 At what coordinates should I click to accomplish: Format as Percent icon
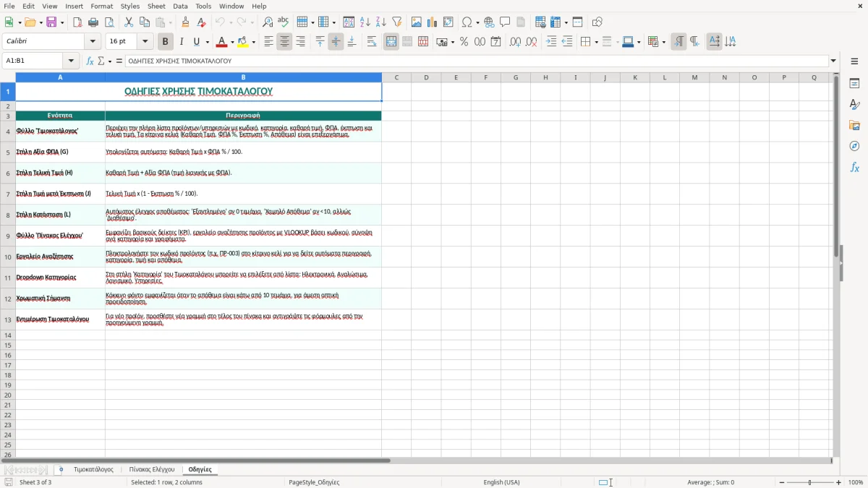(464, 42)
